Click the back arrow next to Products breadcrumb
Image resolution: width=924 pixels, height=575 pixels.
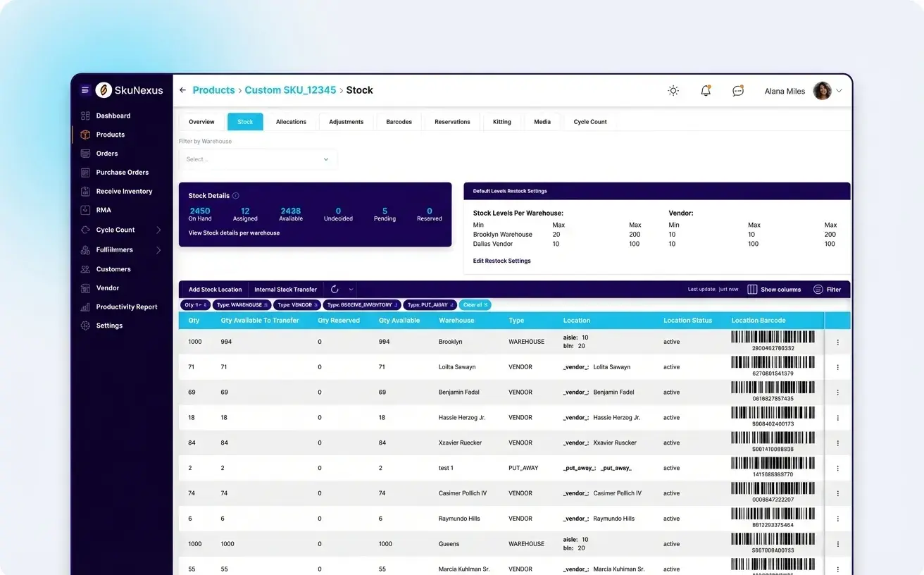pyautogui.click(x=182, y=90)
